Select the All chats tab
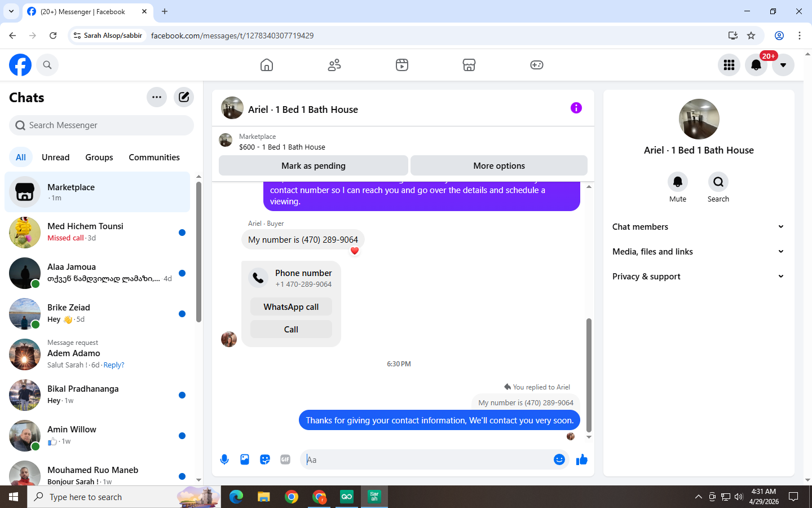Viewport: 812px width, 508px height. click(x=21, y=157)
